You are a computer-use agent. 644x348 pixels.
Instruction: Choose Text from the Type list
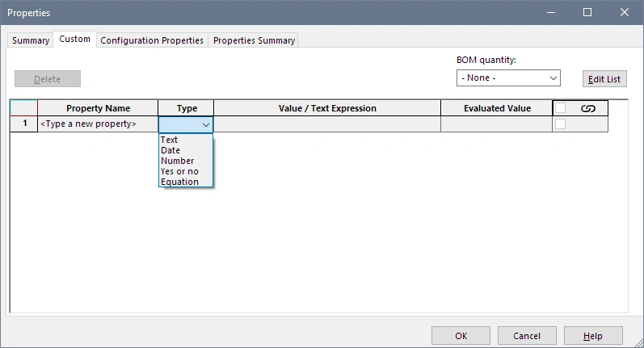[169, 140]
